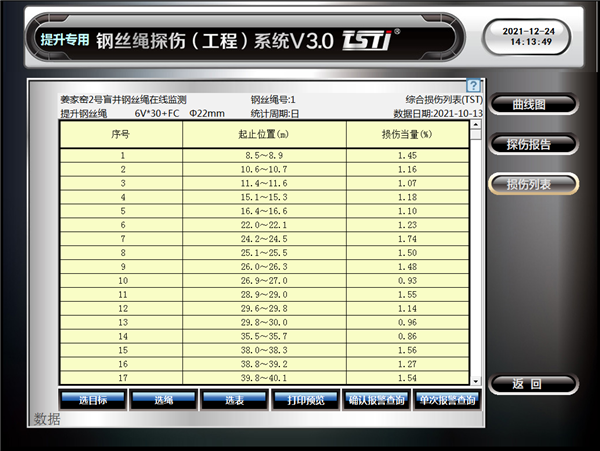Click damage value 1.10 in row 5
Viewport: 600px width, 451px height.
pyautogui.click(x=408, y=211)
